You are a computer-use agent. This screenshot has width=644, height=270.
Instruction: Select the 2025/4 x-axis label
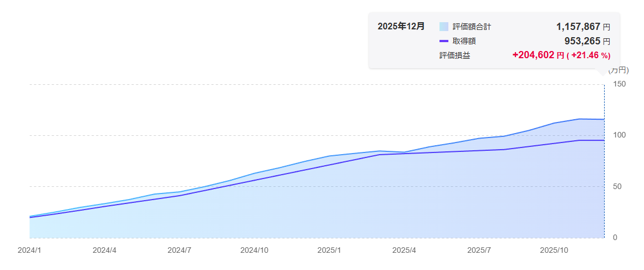click(404, 251)
